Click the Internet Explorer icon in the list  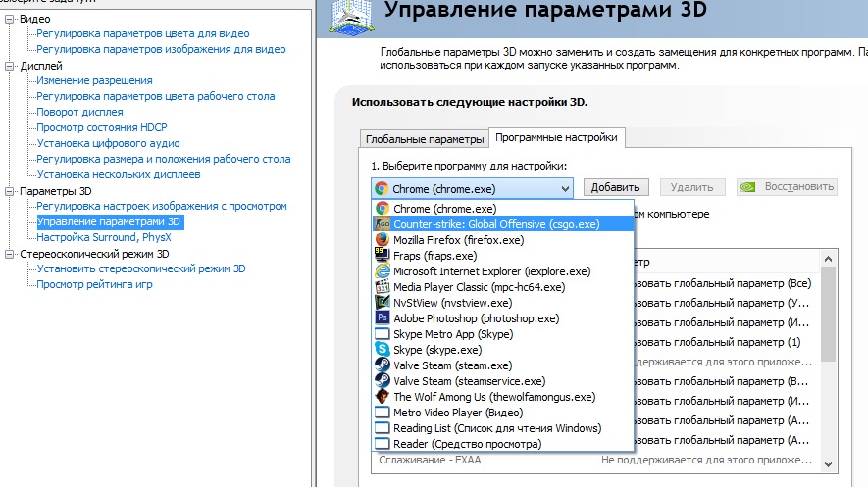pos(382,270)
